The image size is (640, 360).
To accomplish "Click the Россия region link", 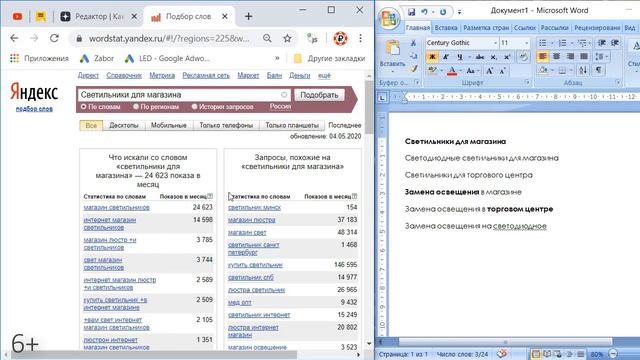I will point(280,107).
